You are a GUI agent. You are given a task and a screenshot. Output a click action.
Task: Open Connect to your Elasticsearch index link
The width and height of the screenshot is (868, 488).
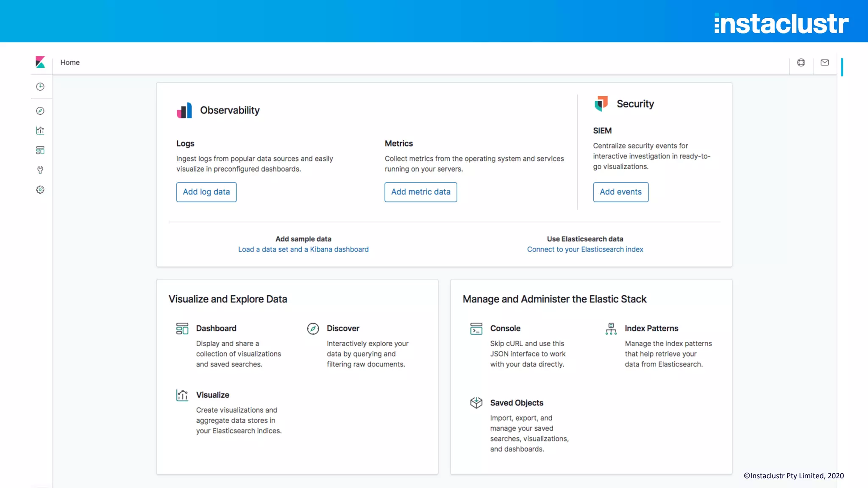tap(585, 250)
